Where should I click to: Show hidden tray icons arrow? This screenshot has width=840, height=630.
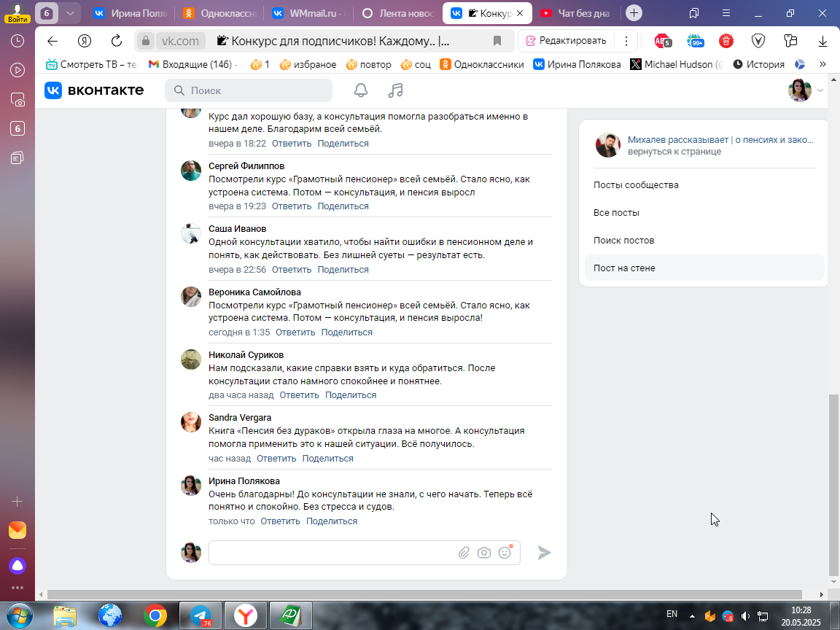point(692,616)
